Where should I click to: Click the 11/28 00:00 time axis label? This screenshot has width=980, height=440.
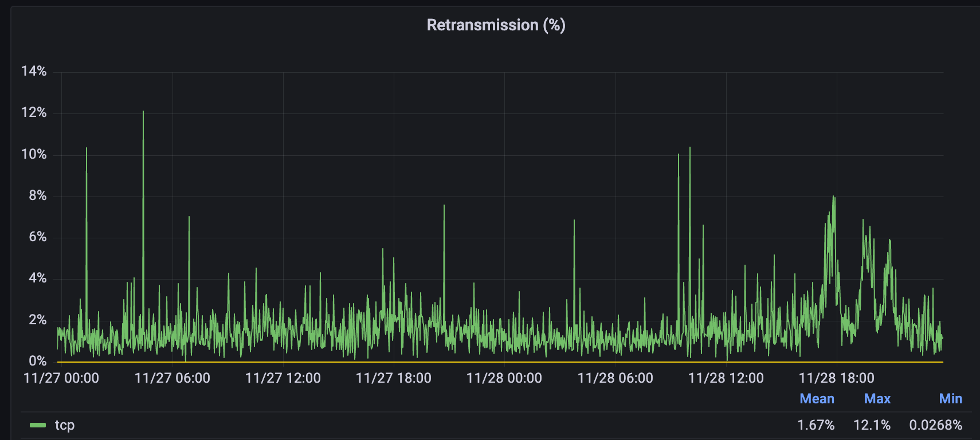pos(504,378)
